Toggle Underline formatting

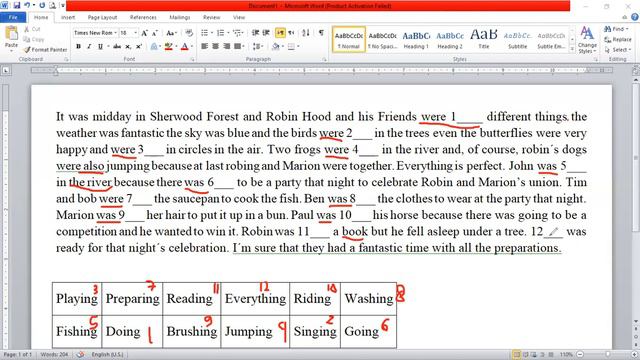[x=100, y=47]
